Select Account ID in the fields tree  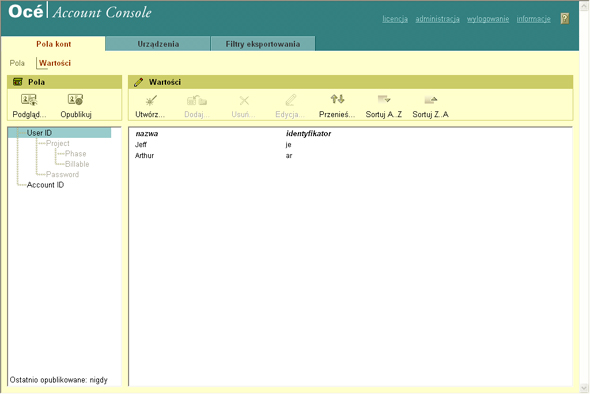click(x=45, y=185)
